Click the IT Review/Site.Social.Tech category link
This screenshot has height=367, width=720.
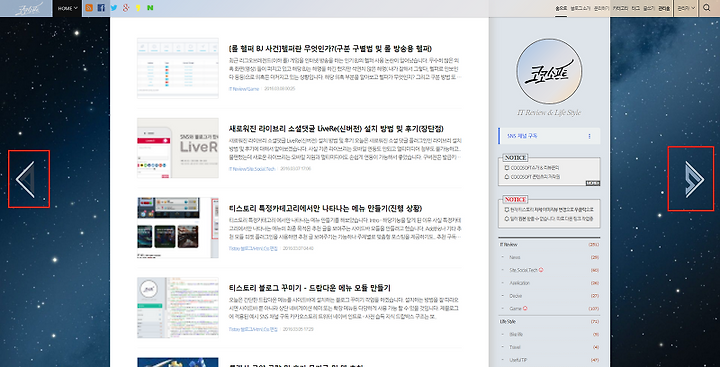tap(252, 169)
